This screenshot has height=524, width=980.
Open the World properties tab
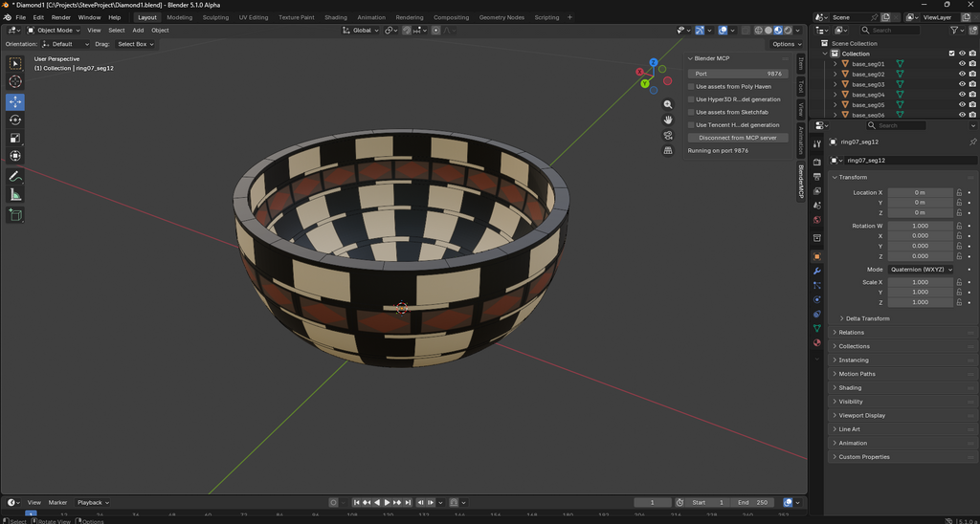tap(817, 220)
